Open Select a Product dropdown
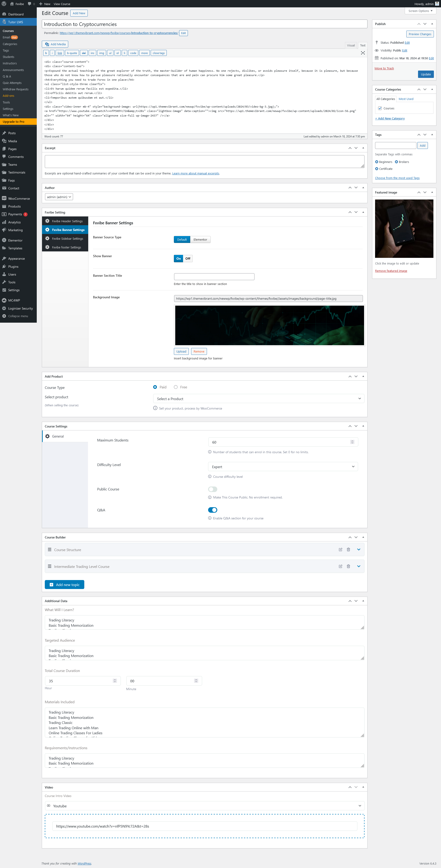Screen dimensions: 441x868 [258, 399]
